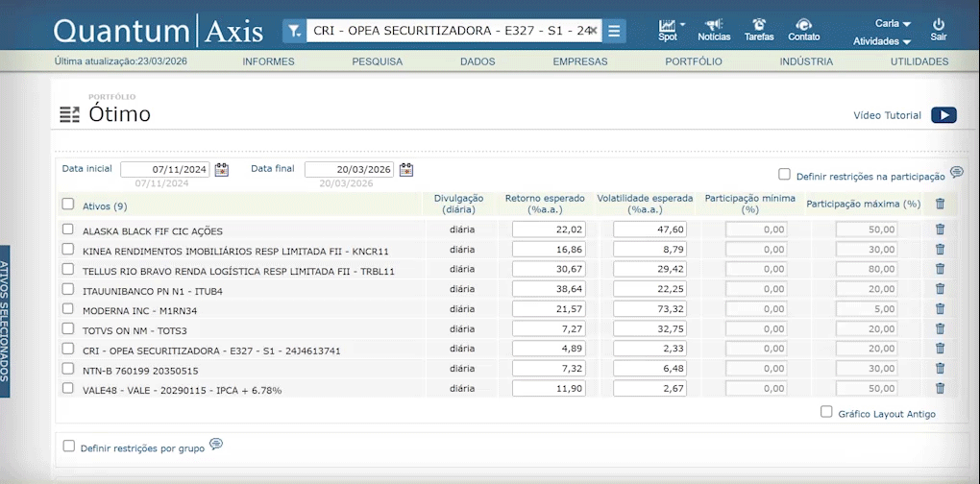Select the ALASKA BLACK FIF CIC AÇÕES checkbox
This screenshot has height=484, width=980.
click(67, 230)
